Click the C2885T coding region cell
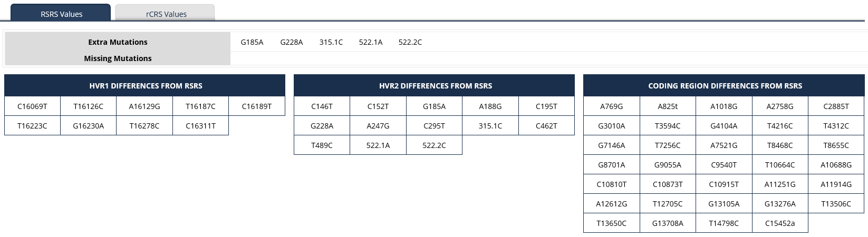 tap(836, 106)
